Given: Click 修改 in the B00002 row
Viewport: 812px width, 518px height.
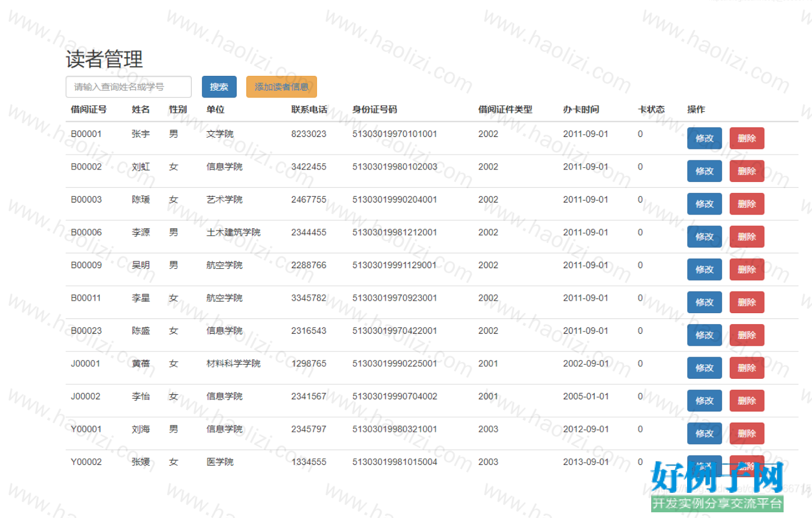Looking at the screenshot, I should [704, 171].
